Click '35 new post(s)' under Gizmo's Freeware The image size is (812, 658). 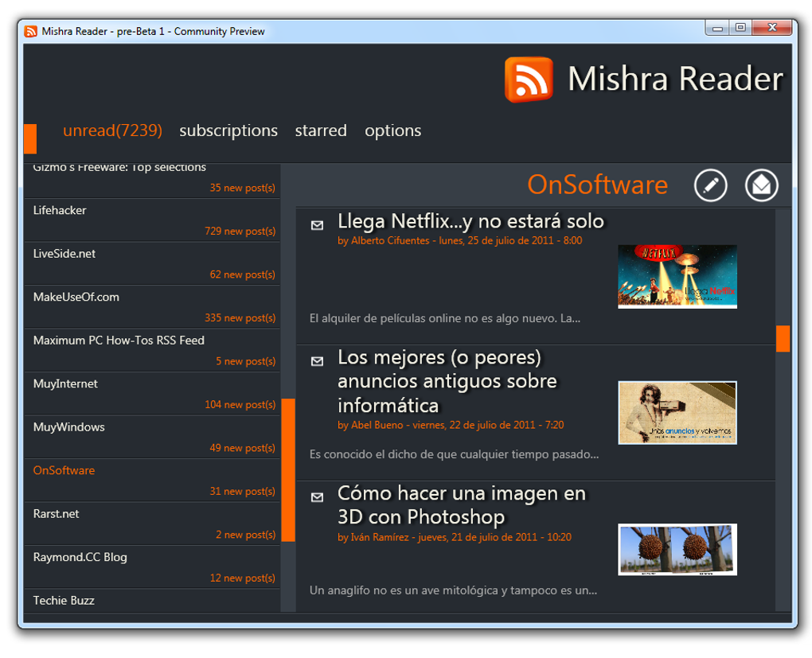(242, 188)
